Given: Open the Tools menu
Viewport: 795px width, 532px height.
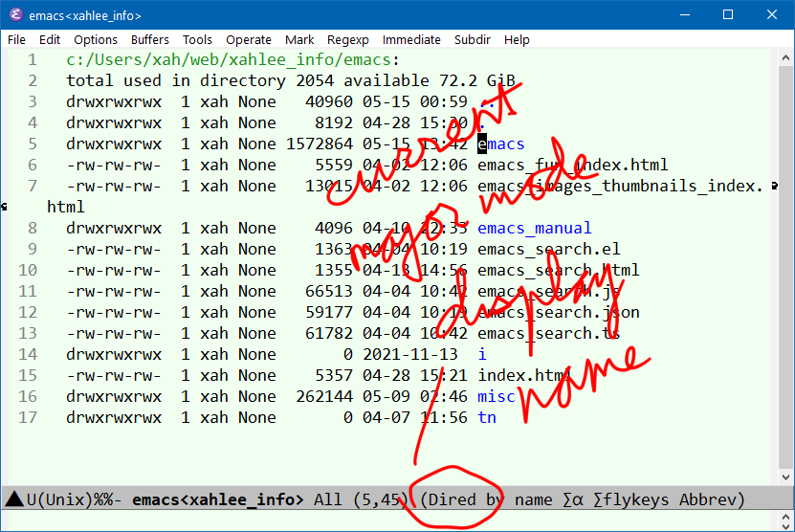Looking at the screenshot, I should click(x=197, y=39).
